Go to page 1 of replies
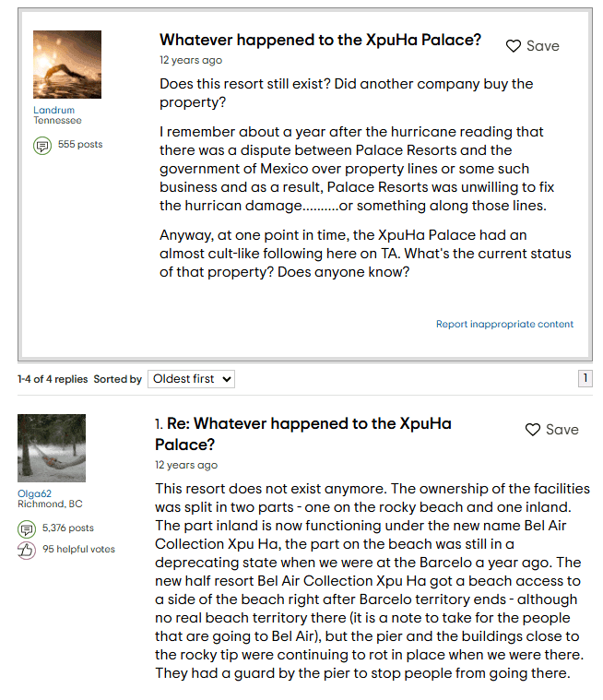Image resolution: width=603 pixels, height=700 pixels. pyautogui.click(x=585, y=378)
